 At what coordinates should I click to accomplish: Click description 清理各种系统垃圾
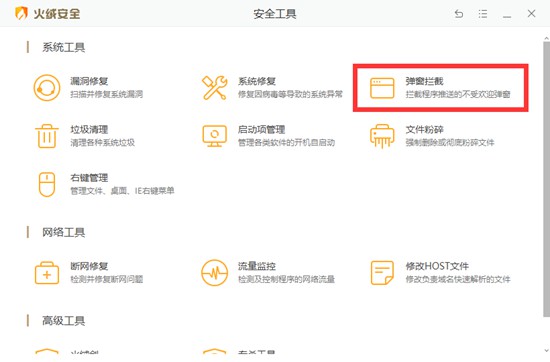[x=102, y=143]
